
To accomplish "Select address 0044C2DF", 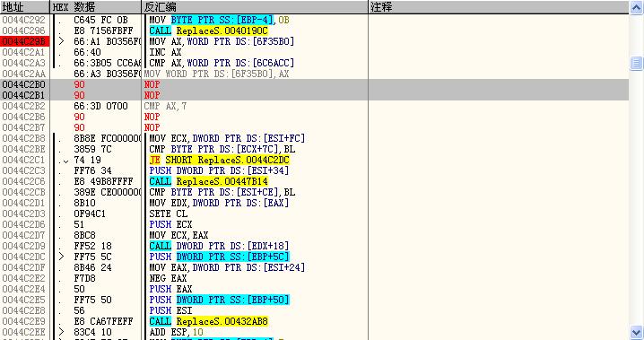I will point(24,267).
